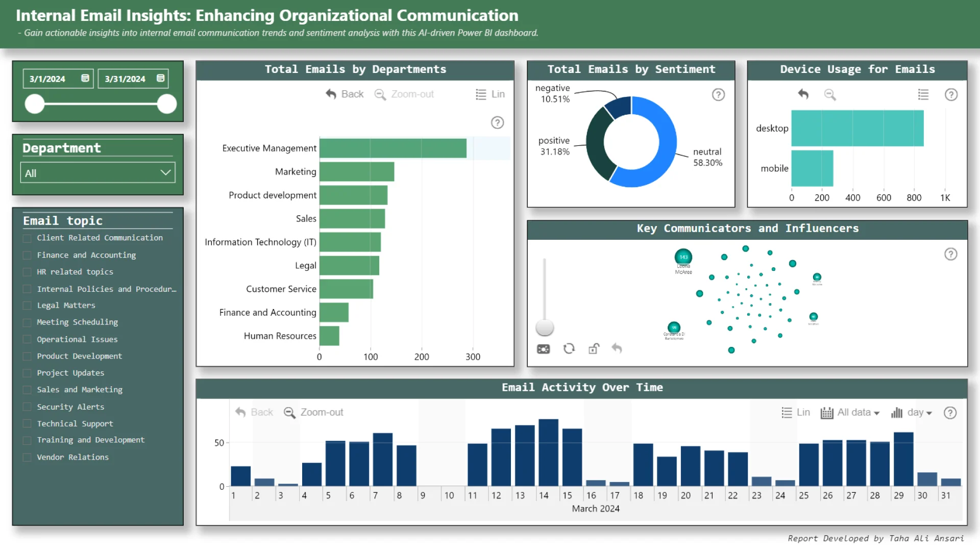The width and height of the screenshot is (980, 551).
Task: Select the desktop usage bar
Action: (857, 128)
